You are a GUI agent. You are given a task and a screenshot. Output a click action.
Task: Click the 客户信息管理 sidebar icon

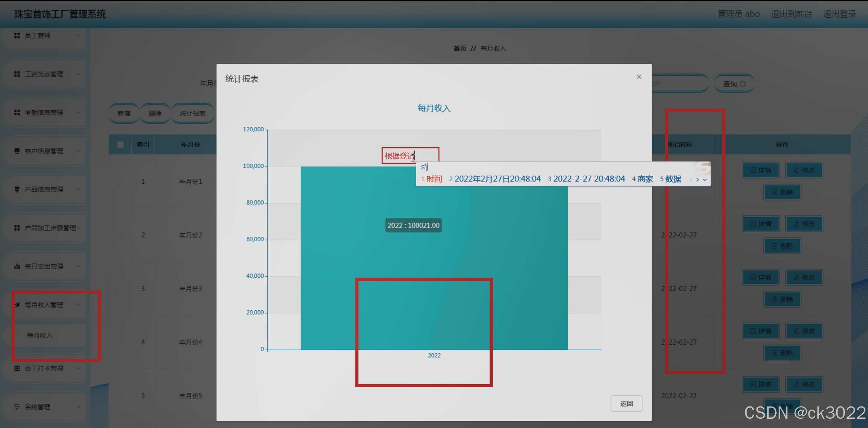[x=17, y=151]
